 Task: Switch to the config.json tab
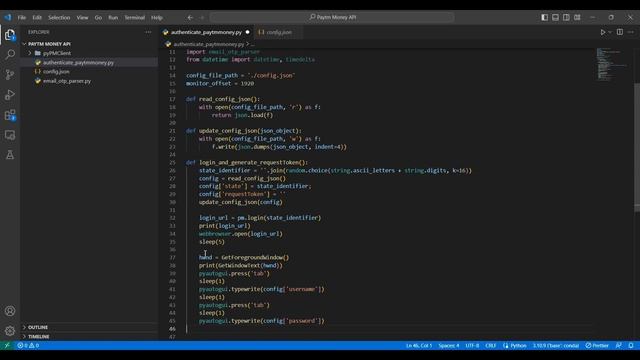279,32
